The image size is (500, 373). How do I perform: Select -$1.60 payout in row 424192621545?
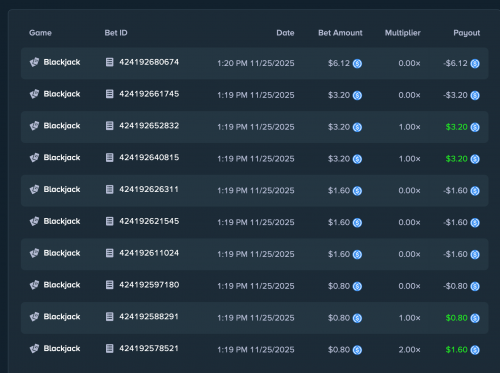pyautogui.click(x=455, y=222)
